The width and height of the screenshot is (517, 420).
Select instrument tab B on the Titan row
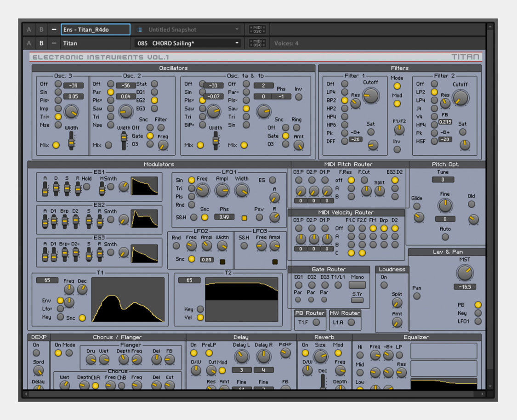pyautogui.click(x=41, y=43)
